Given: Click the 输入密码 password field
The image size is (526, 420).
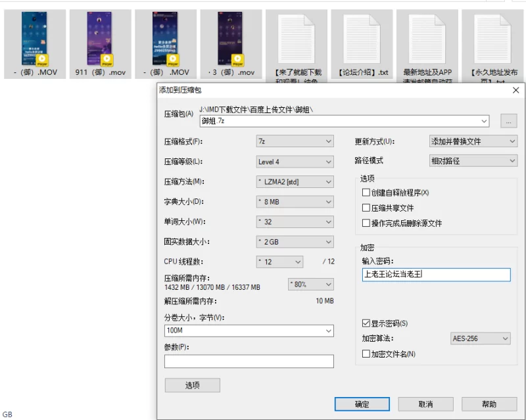Looking at the screenshot, I should (435, 275).
